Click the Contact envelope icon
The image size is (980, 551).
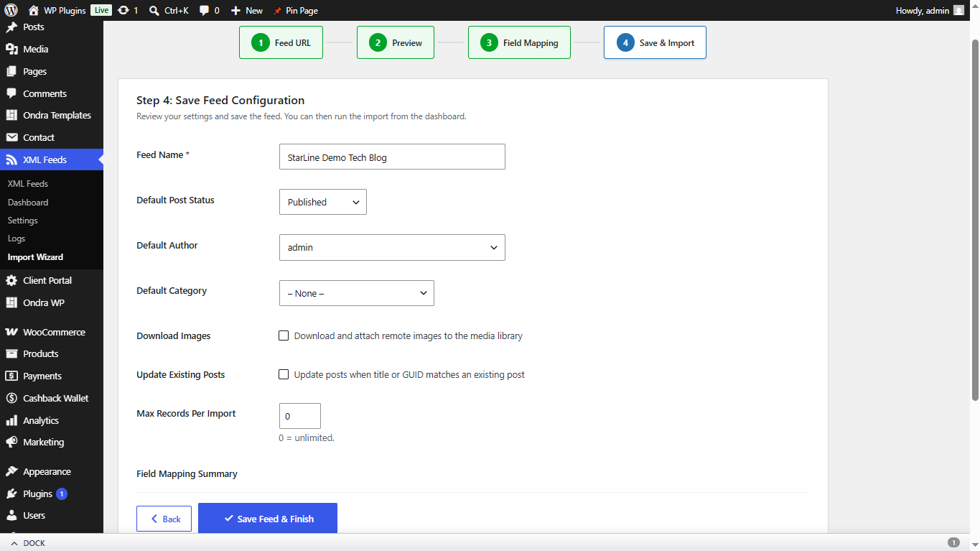(x=11, y=138)
